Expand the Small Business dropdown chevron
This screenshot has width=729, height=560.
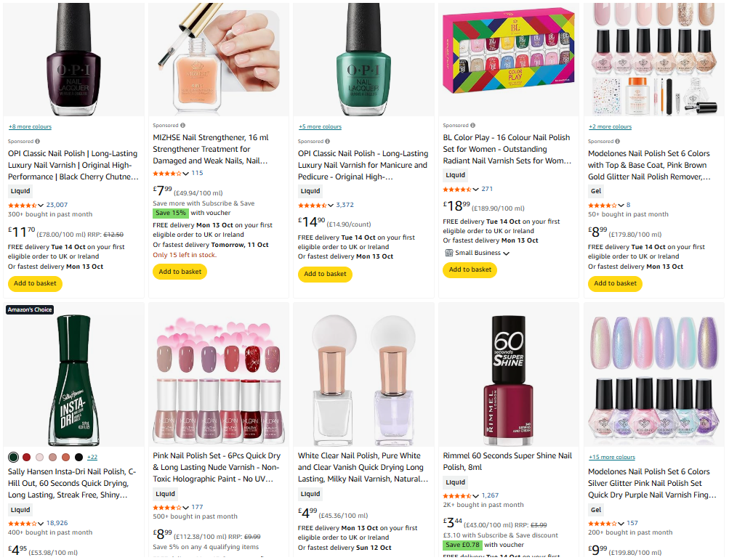[x=507, y=253]
